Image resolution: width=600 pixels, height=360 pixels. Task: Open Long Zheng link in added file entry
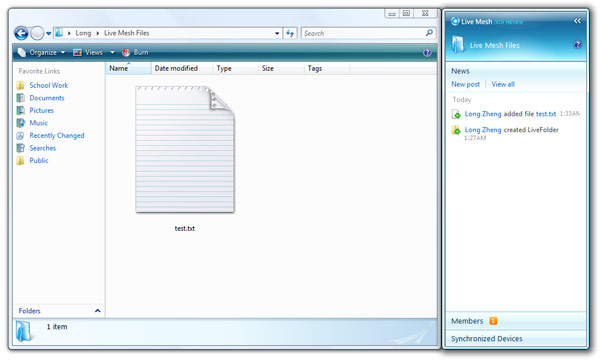pyautogui.click(x=483, y=114)
